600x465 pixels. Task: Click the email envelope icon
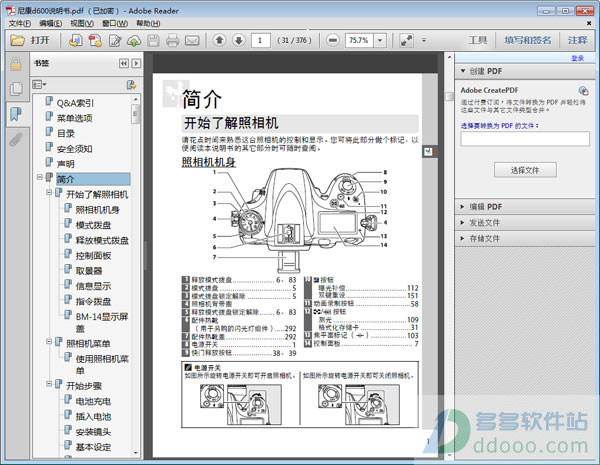[192, 40]
